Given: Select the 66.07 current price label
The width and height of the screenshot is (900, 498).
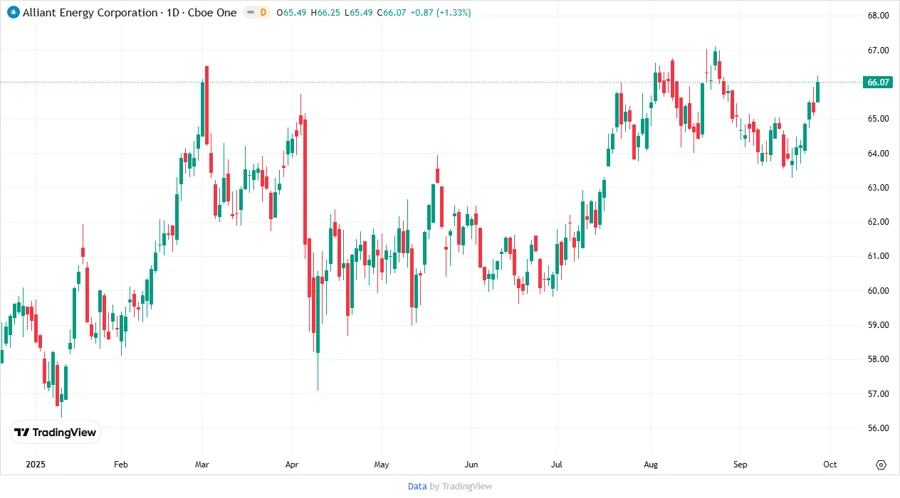Looking at the screenshot, I should pyautogui.click(x=878, y=82).
